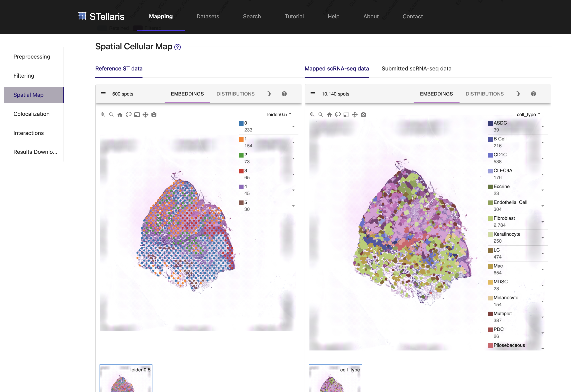
Task: Expand options arrow for cluster 3
Action: pos(293,174)
